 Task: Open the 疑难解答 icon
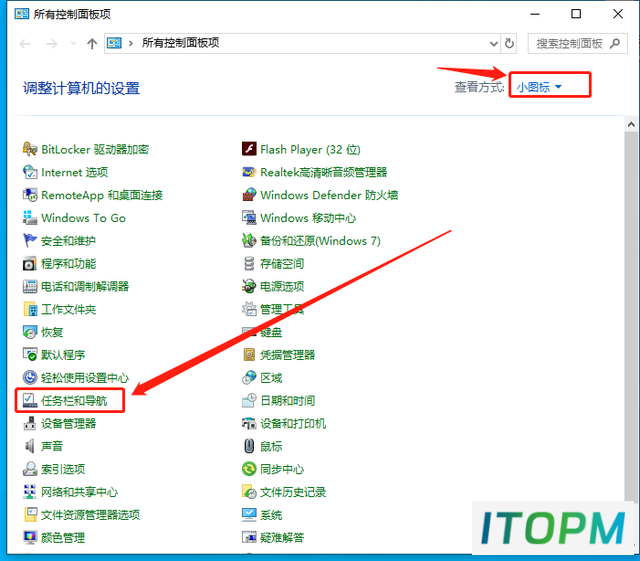click(249, 538)
